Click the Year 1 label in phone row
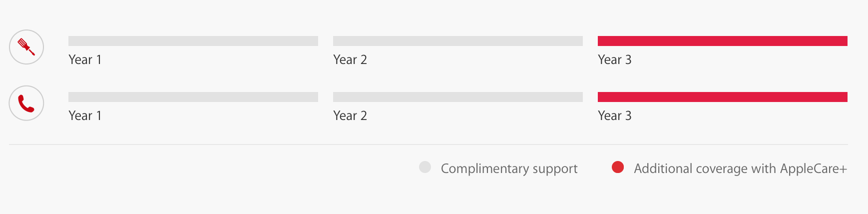868x214 pixels. click(x=85, y=116)
